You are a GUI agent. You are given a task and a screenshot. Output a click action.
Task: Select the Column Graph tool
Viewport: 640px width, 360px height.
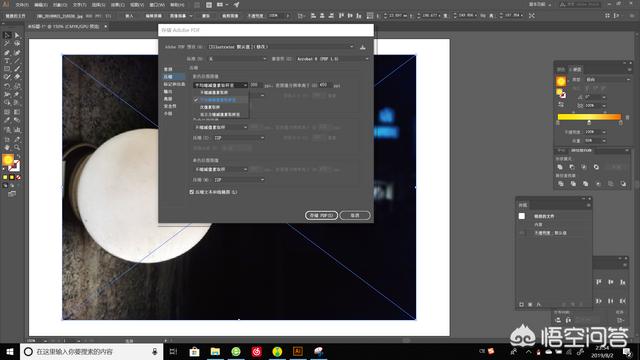[x=17, y=130]
